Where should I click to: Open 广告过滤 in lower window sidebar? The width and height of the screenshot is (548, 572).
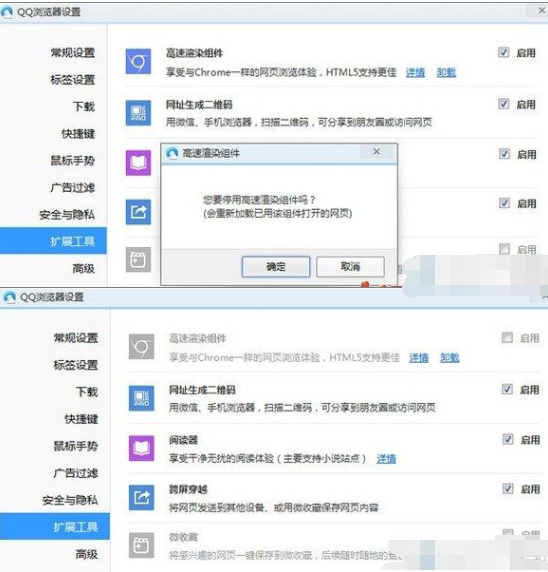point(76,473)
